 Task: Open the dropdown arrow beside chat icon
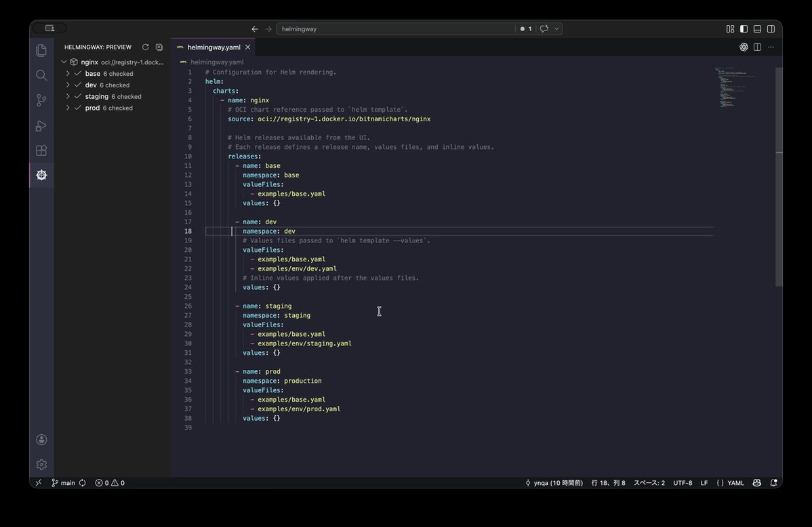pos(556,29)
